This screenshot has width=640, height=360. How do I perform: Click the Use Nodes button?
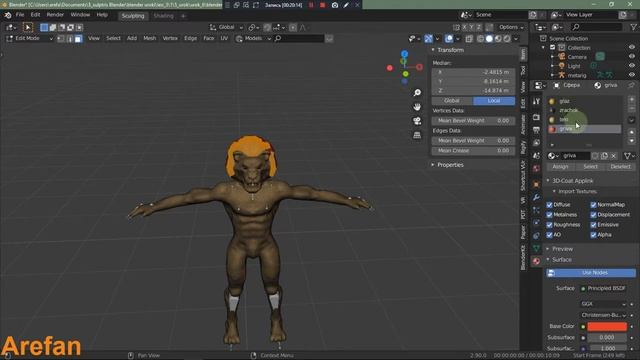[x=591, y=273]
